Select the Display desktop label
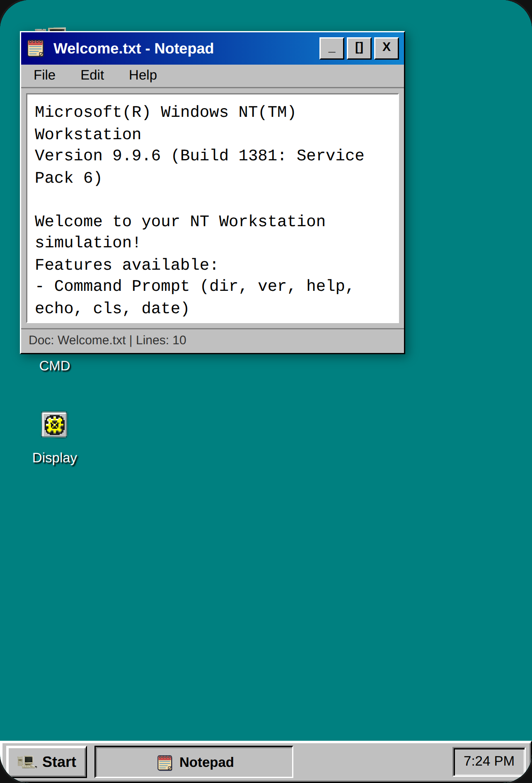Viewport: 532px width, 783px height. coord(55,458)
